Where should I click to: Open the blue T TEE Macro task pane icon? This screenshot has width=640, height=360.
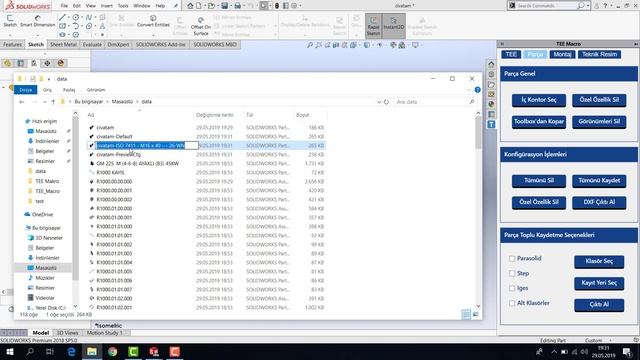(491, 124)
